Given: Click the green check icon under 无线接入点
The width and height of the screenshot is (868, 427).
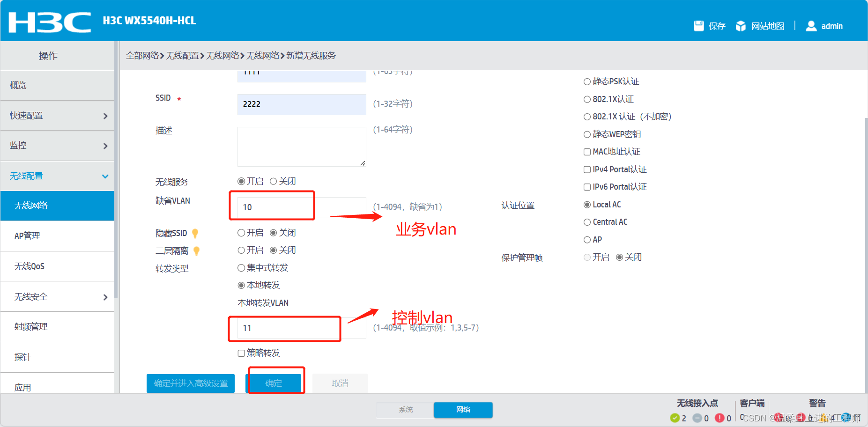Looking at the screenshot, I should (675, 418).
